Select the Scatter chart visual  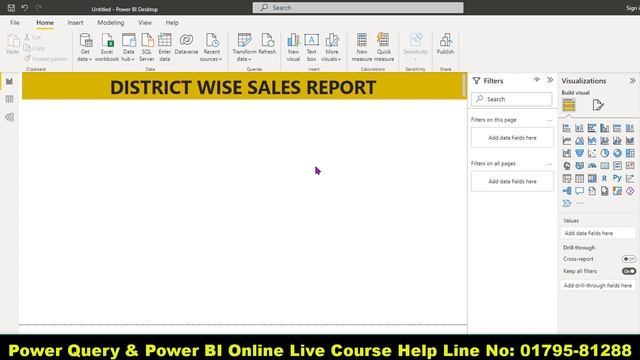(592, 153)
